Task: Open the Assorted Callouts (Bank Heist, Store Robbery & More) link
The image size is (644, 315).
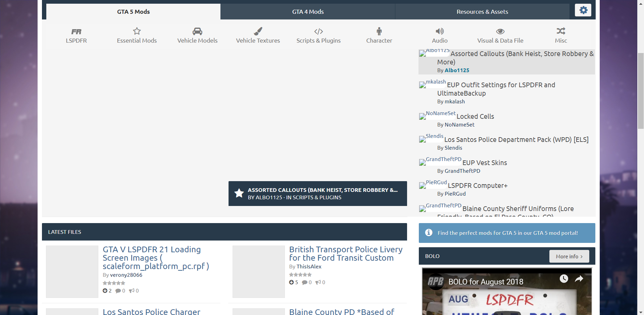Action: click(515, 58)
